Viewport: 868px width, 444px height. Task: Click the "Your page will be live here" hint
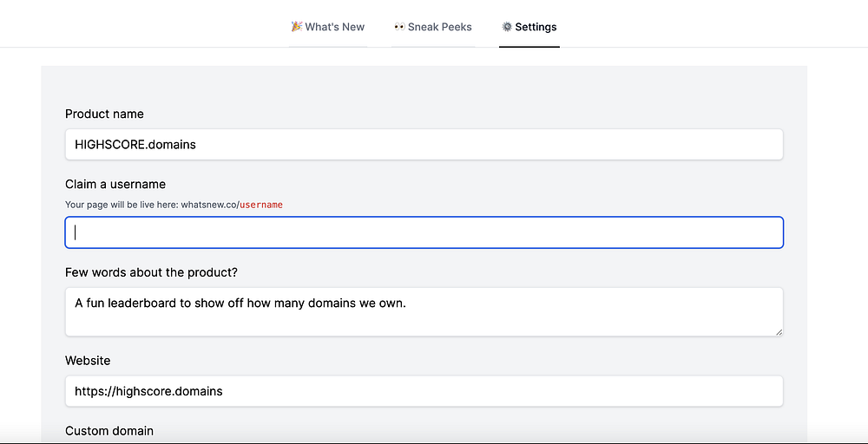[x=122, y=205]
